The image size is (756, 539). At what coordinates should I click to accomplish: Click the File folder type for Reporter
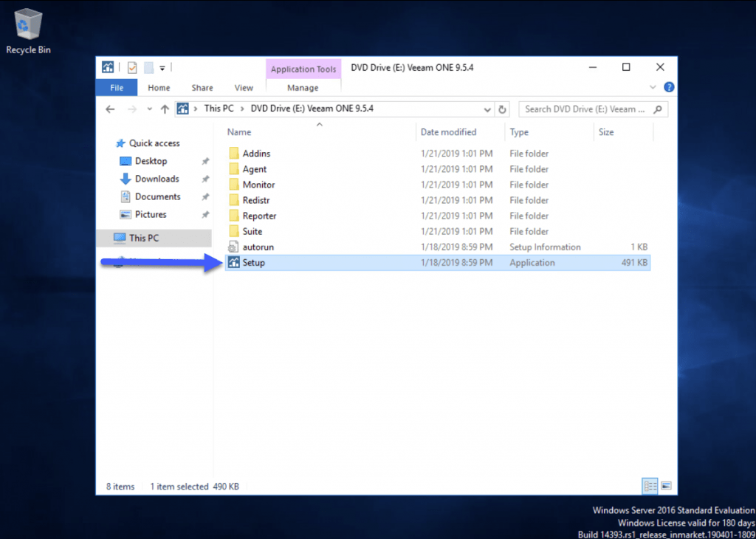(529, 216)
